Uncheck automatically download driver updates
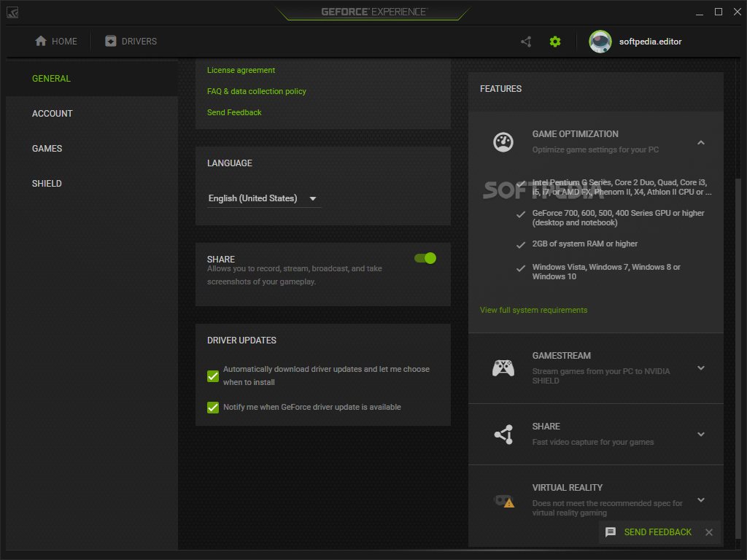The width and height of the screenshot is (747, 560). pyautogui.click(x=213, y=376)
